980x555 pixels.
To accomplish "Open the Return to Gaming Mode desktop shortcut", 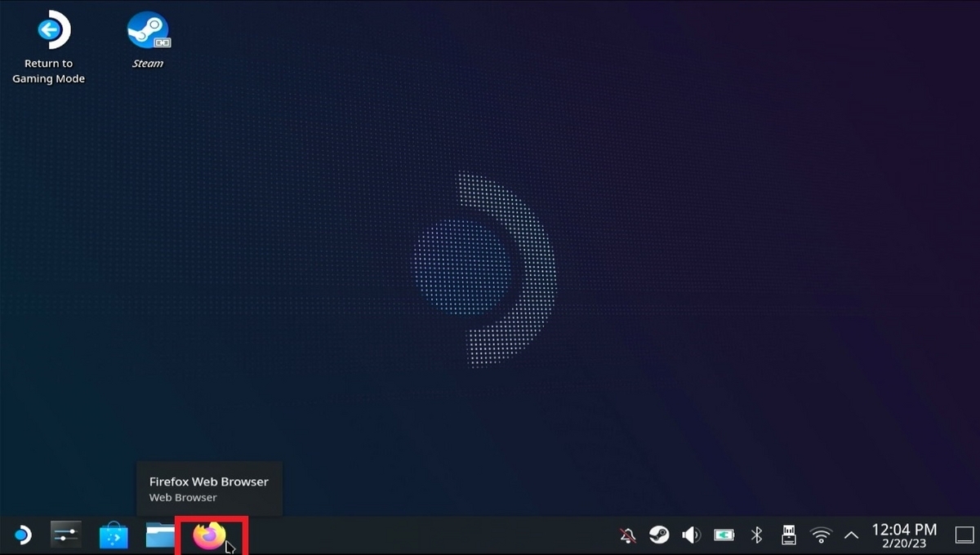I will coord(49,49).
